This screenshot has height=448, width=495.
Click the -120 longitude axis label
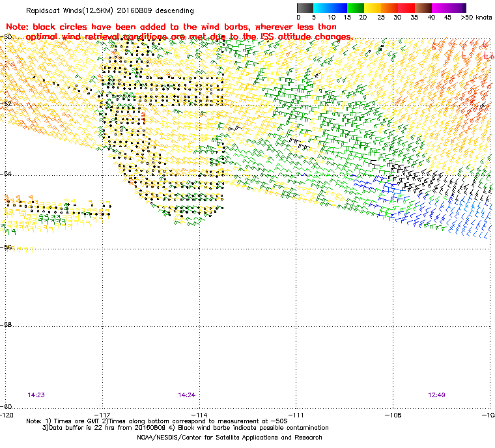tap(7, 415)
